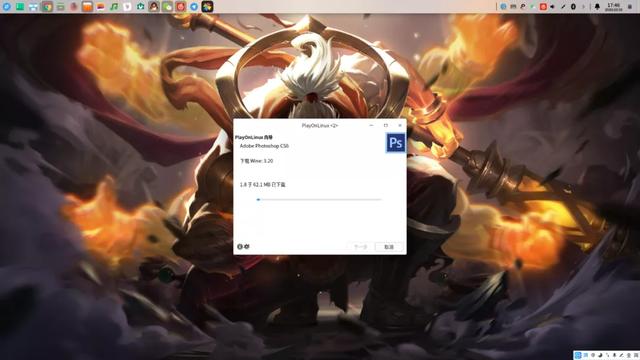Open the avatar portrait app in panel
This screenshot has width=640, height=360.
pos(154,7)
